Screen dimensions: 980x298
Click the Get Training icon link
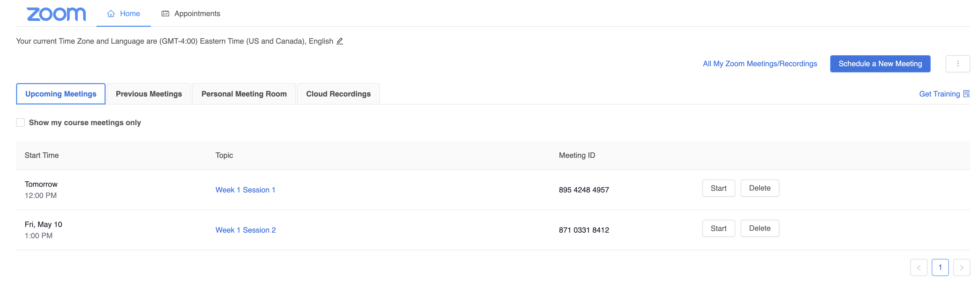coord(966,94)
